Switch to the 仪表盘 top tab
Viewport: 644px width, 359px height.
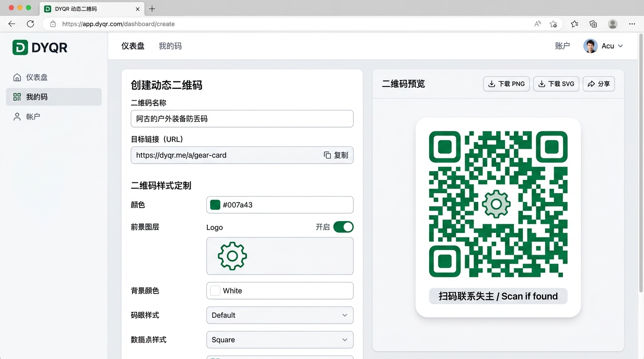[x=133, y=46]
